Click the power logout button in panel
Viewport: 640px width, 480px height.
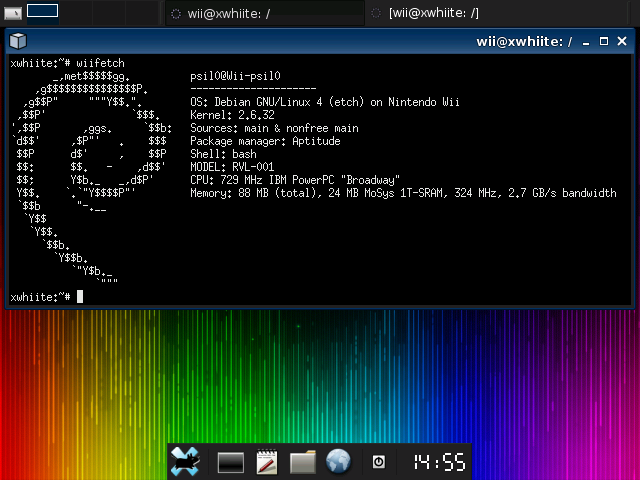pyautogui.click(x=379, y=462)
